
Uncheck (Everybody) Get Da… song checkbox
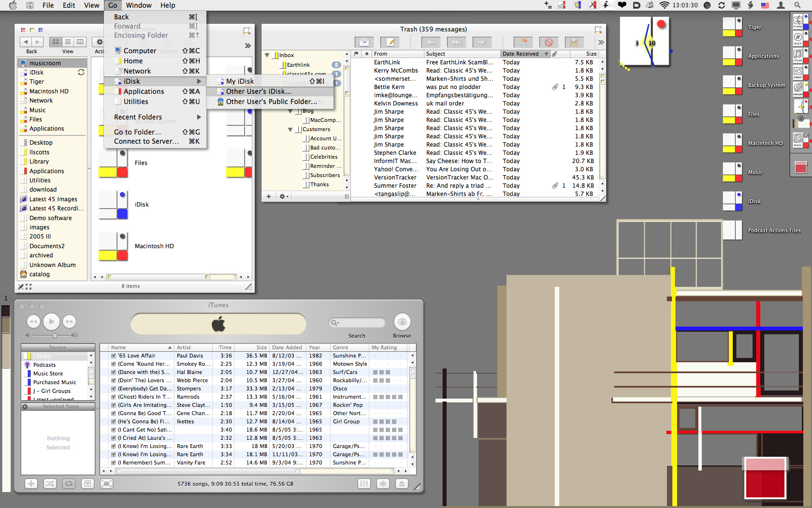point(114,388)
